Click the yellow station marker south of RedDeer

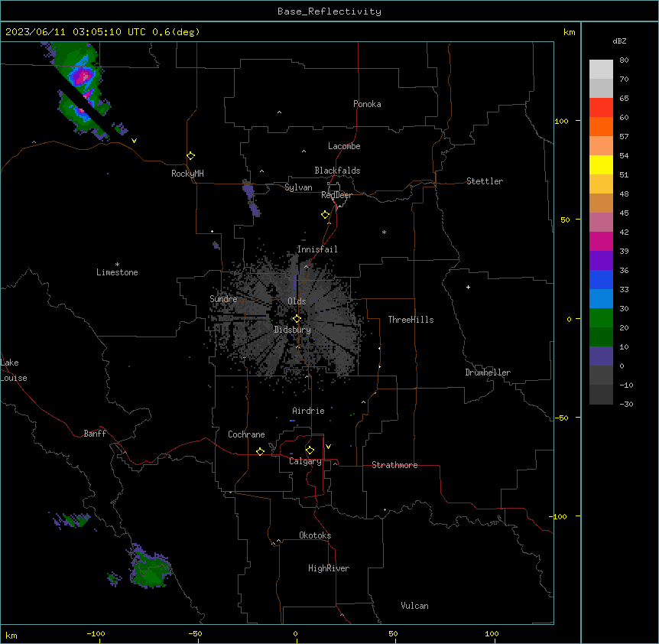(x=325, y=215)
